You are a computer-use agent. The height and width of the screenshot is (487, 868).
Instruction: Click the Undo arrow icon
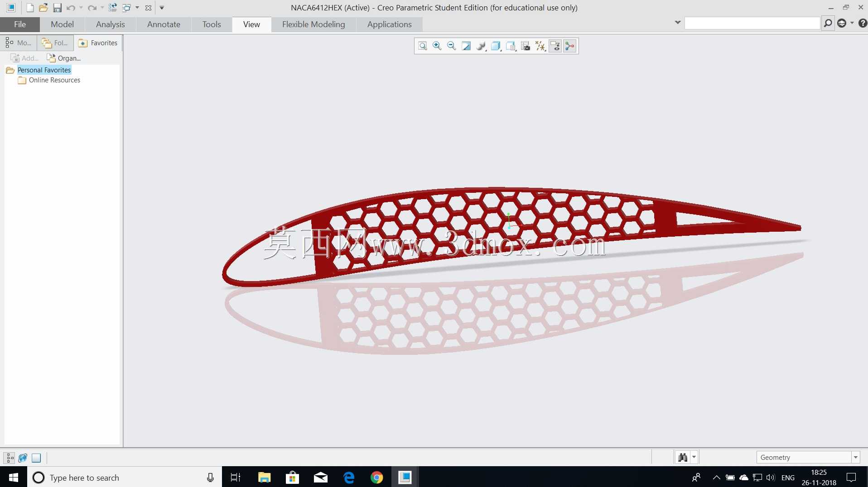(71, 8)
